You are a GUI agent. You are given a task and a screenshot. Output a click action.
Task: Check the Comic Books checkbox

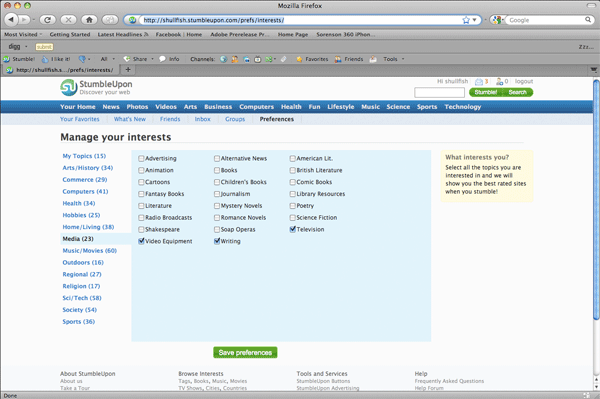pyautogui.click(x=293, y=182)
